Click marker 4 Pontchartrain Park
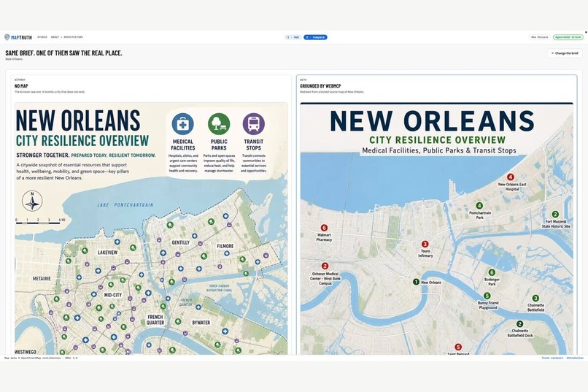 [x=479, y=205]
